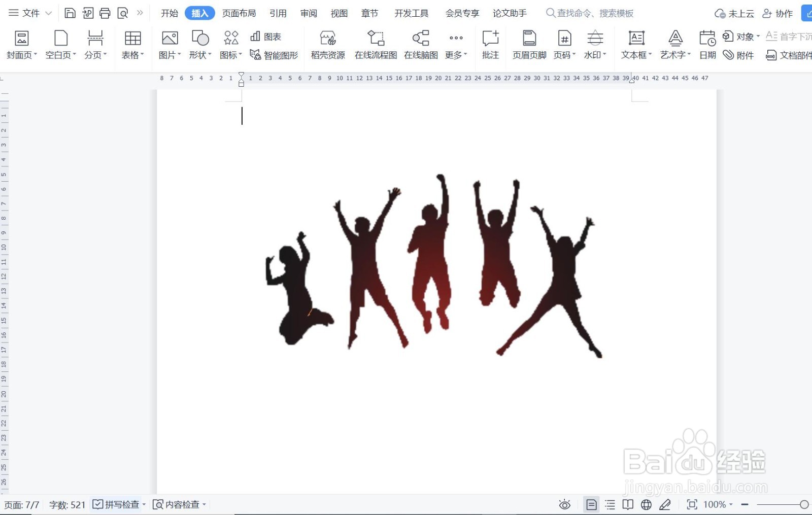The height and width of the screenshot is (515, 812).
Task: Open zoom percentage 100% dropdown
Action: (x=718, y=504)
